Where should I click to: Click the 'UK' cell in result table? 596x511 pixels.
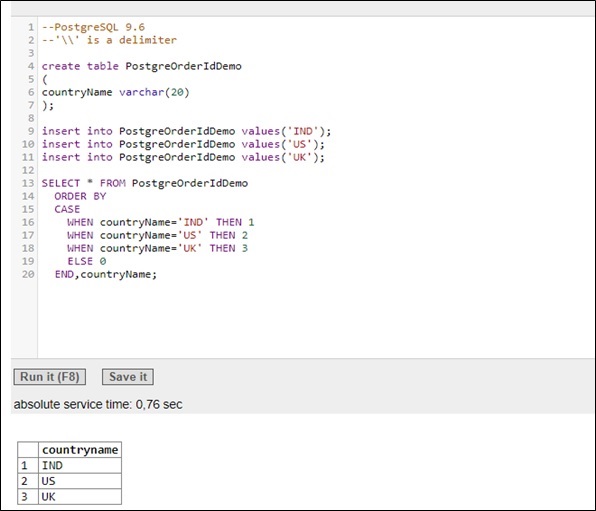click(x=80, y=497)
